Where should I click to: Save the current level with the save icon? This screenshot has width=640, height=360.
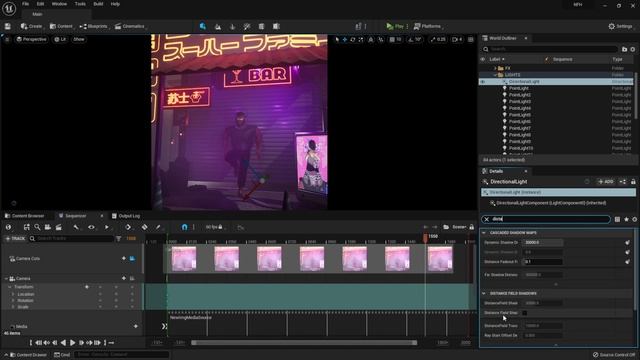pos(7,26)
